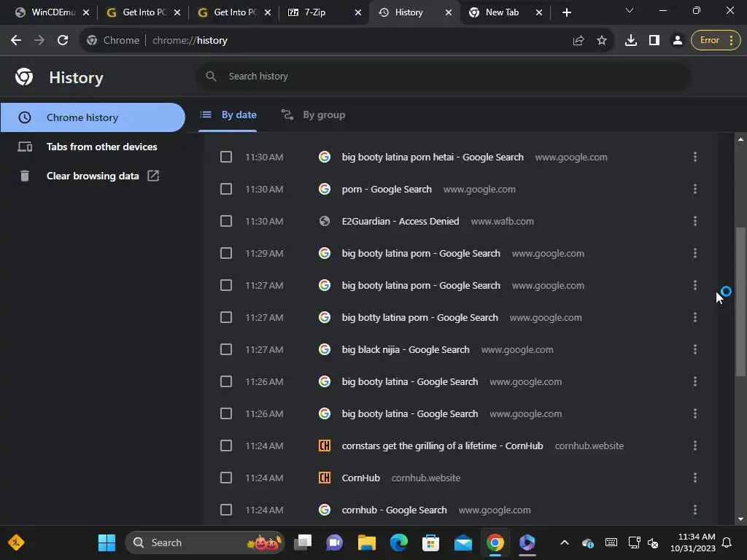This screenshot has width=747, height=560.
Task: Click the browser back arrow
Action: pyautogui.click(x=16, y=41)
